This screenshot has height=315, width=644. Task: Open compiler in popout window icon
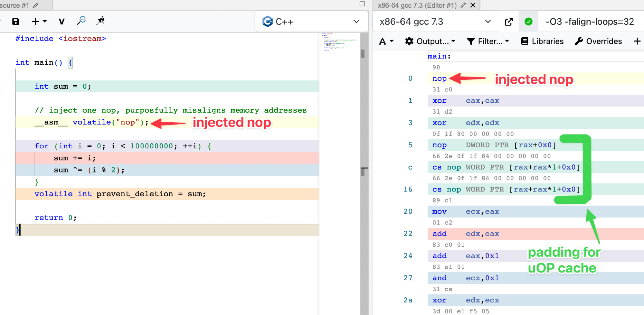[509, 22]
